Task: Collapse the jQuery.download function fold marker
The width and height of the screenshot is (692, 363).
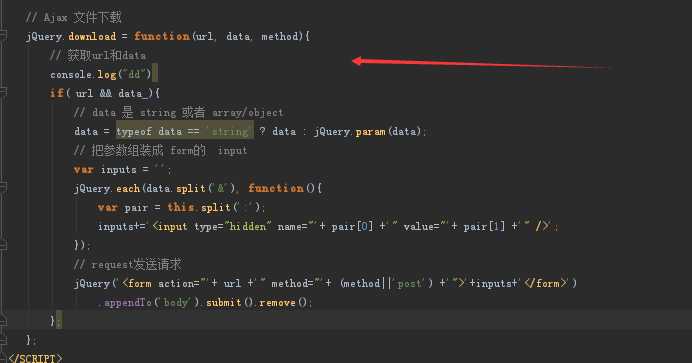Action: coord(3,36)
